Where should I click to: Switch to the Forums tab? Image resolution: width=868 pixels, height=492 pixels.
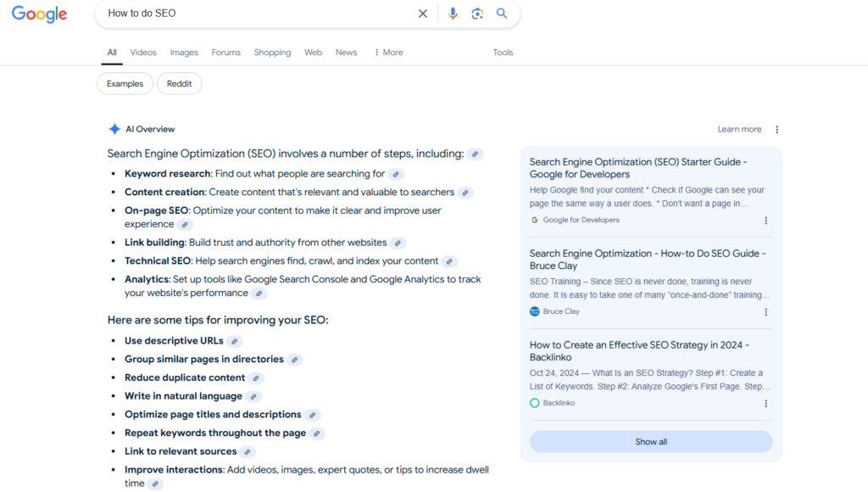coord(225,52)
